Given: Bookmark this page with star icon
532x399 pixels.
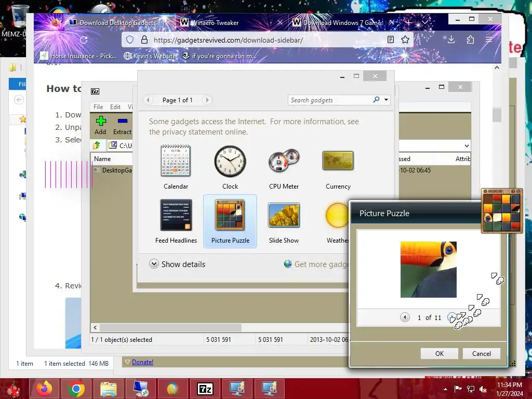Looking at the screenshot, I should 405,39.
